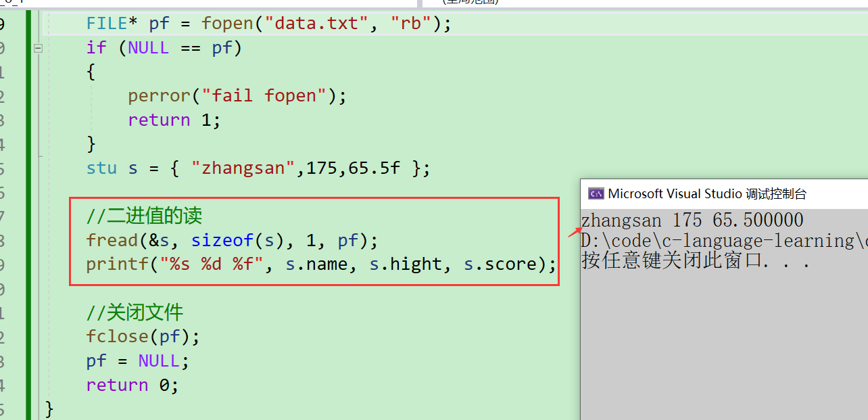Click the "fail fopen" string literal
This screenshot has width=868, height=420.
[264, 96]
